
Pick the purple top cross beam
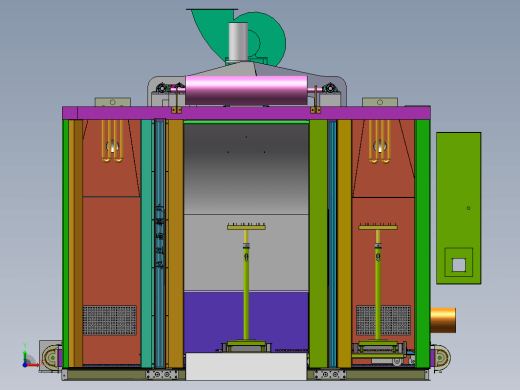246,113
